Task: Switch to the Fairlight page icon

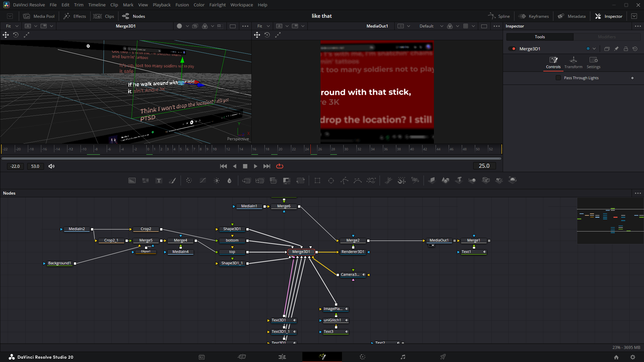Action: 403,357
